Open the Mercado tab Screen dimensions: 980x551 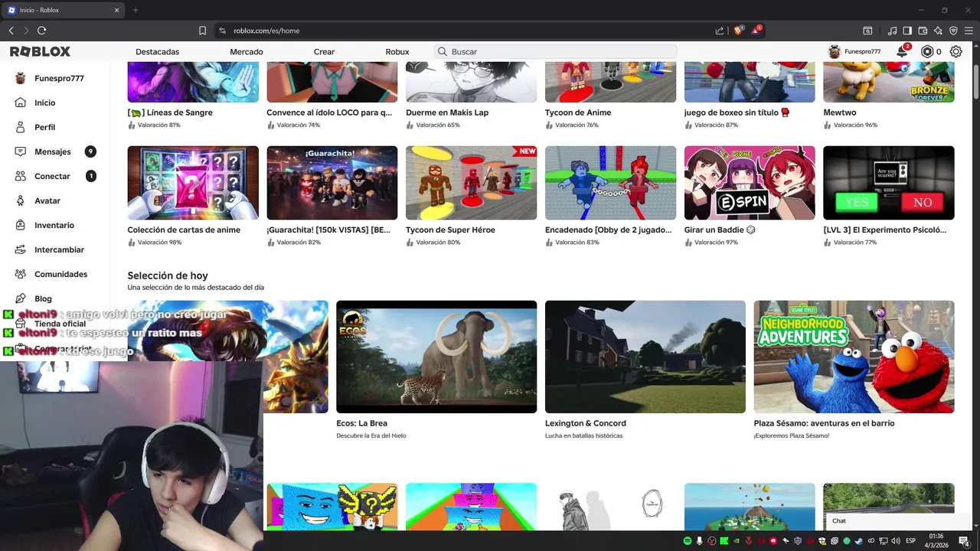pos(247,52)
